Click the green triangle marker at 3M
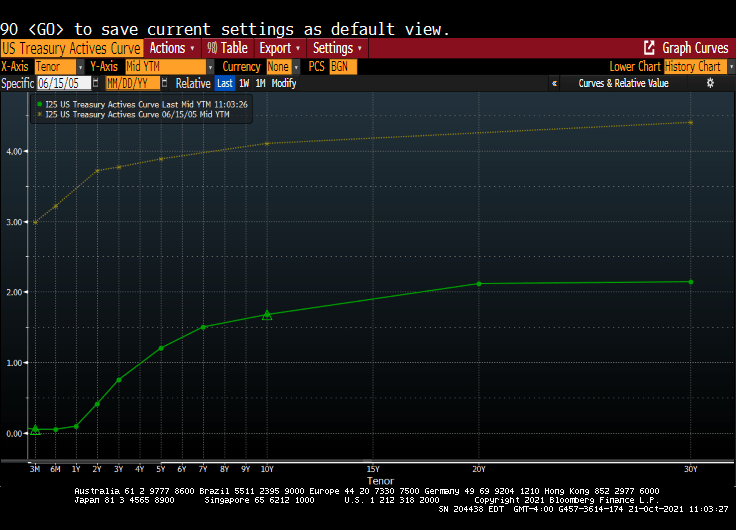Viewport: 736px width, 530px height. click(x=35, y=429)
